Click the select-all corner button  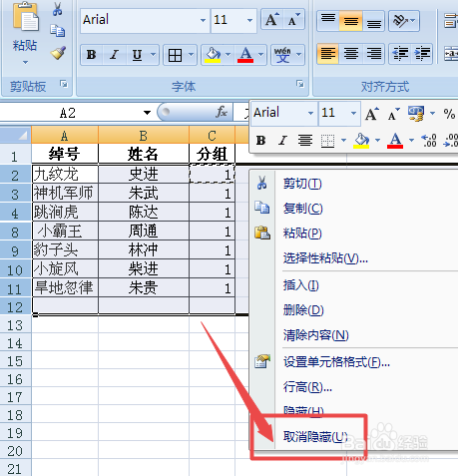(x=16, y=135)
